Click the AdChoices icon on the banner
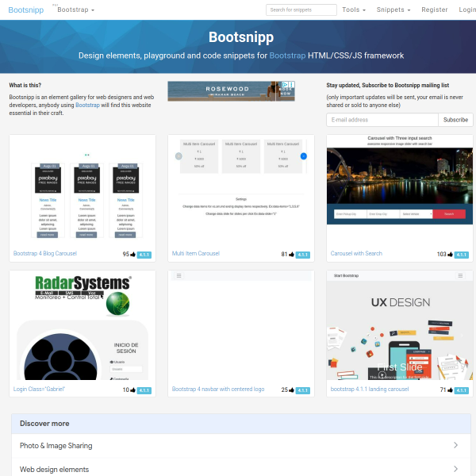Image resolution: width=476 pixels, height=476 pixels. point(285,84)
